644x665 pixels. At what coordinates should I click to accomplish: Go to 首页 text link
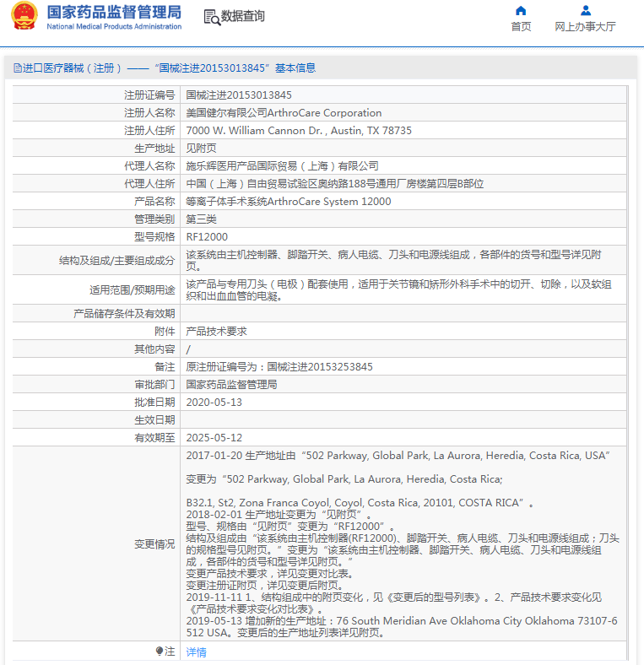tap(521, 27)
